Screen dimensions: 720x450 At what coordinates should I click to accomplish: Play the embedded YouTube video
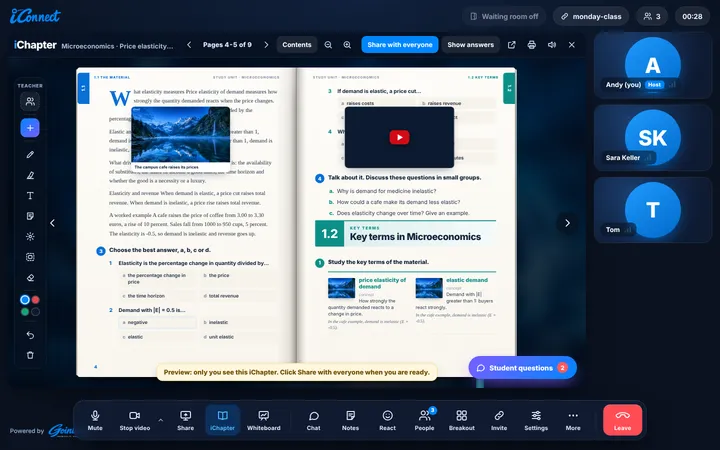(399, 137)
